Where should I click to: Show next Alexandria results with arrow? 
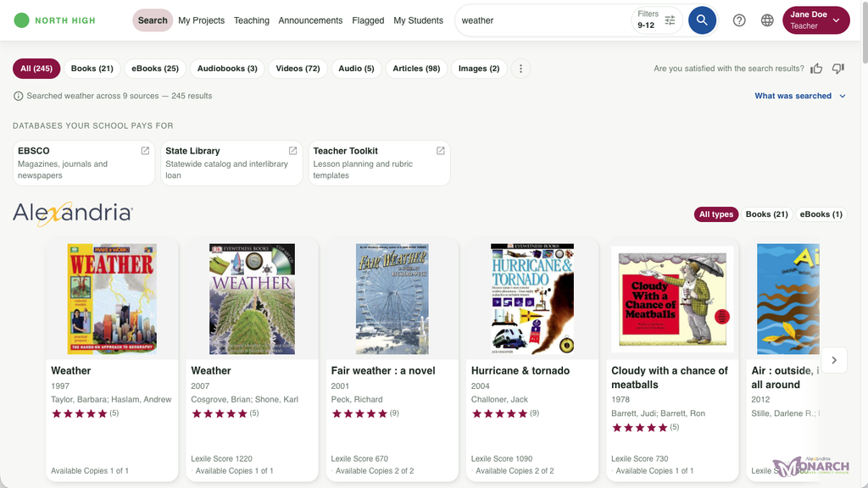pyautogui.click(x=834, y=360)
